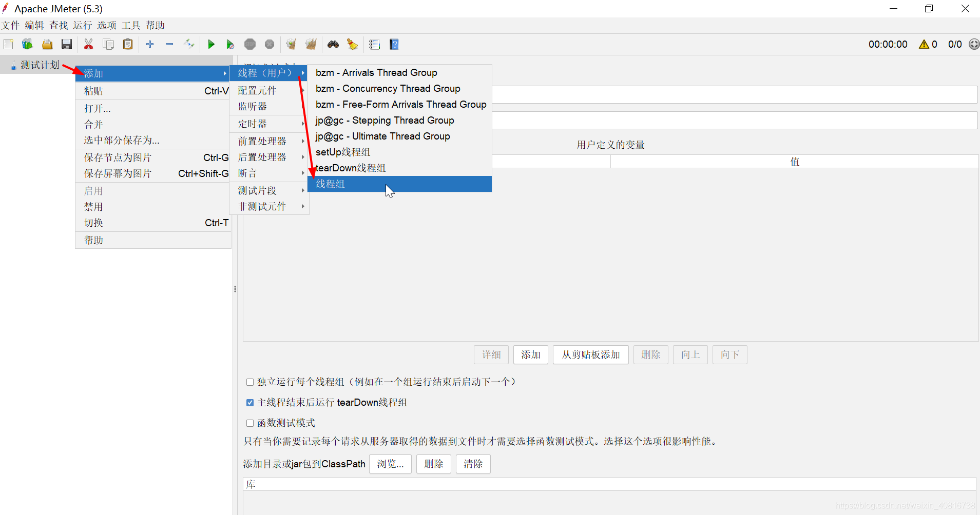Start the test with green play icon
This screenshot has width=980, height=515.
(211, 44)
